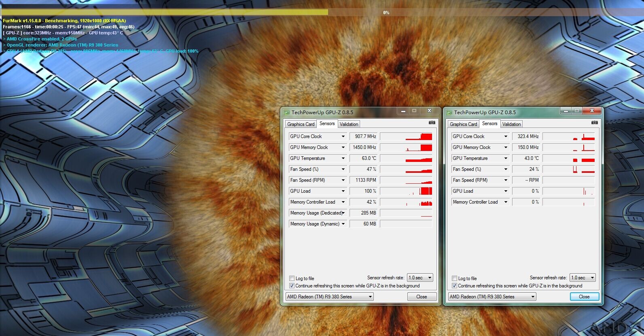
Task: Click Close button in left GPU-Z window
Action: tap(422, 297)
